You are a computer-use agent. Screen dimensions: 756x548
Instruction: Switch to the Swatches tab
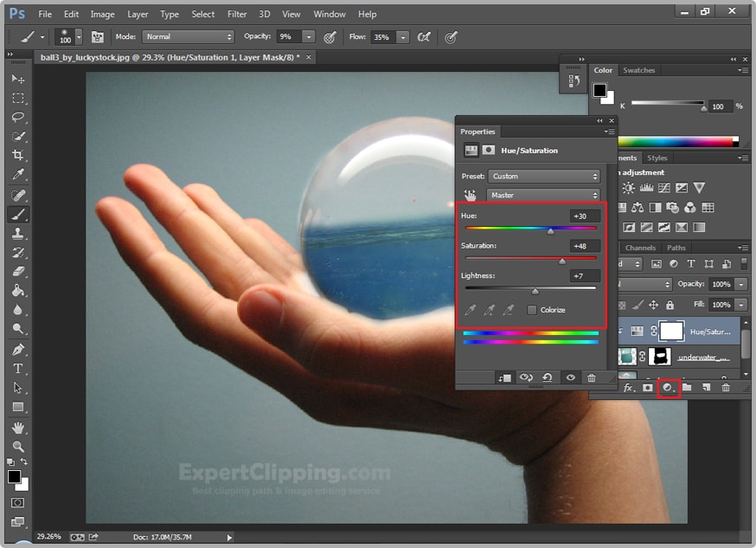[x=639, y=70]
